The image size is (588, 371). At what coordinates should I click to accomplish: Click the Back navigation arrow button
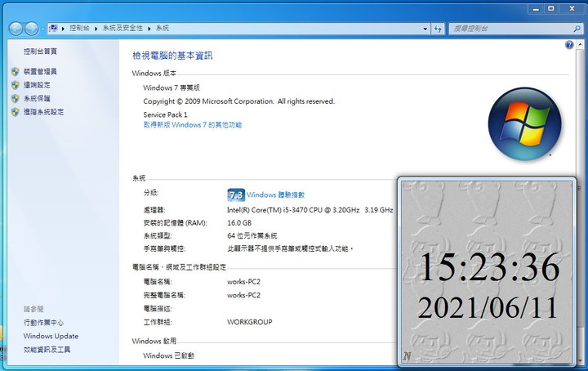[x=16, y=29]
